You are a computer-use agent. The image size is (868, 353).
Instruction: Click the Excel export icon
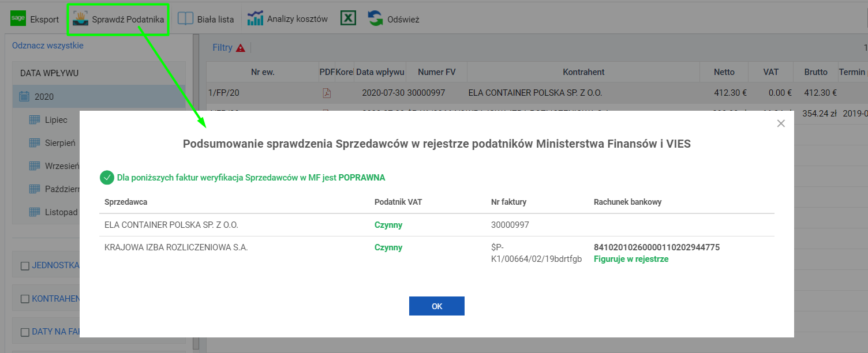pos(348,18)
